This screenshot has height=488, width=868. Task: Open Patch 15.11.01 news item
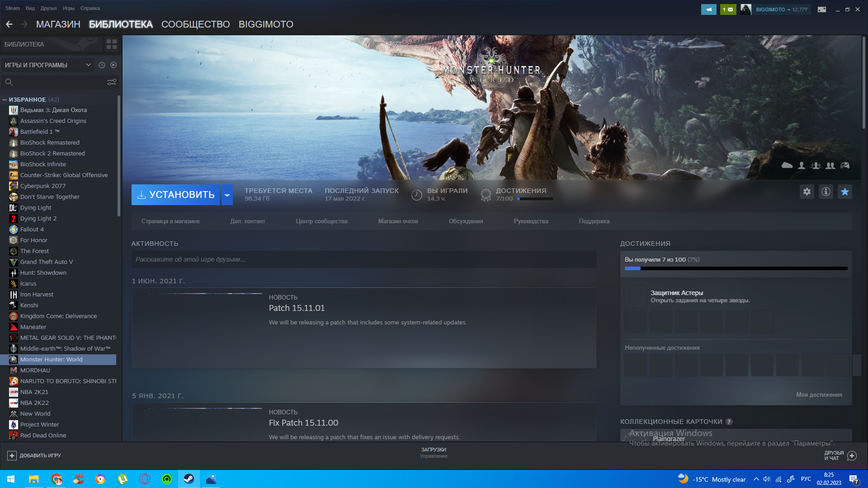pos(364,328)
